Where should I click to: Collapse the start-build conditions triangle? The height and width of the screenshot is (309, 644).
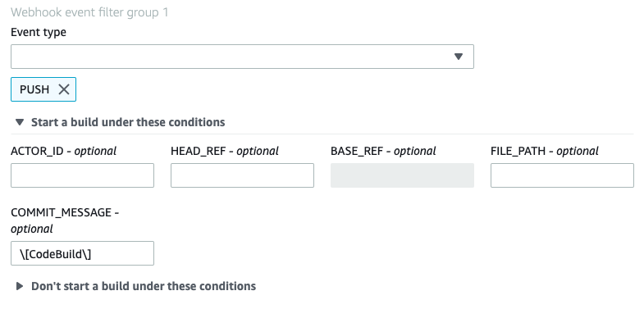click(x=20, y=122)
